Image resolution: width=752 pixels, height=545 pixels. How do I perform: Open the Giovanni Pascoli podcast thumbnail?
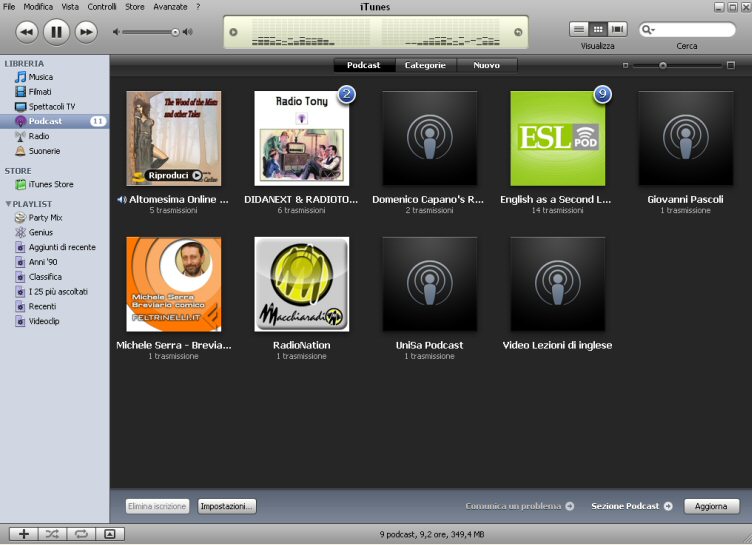click(x=686, y=138)
